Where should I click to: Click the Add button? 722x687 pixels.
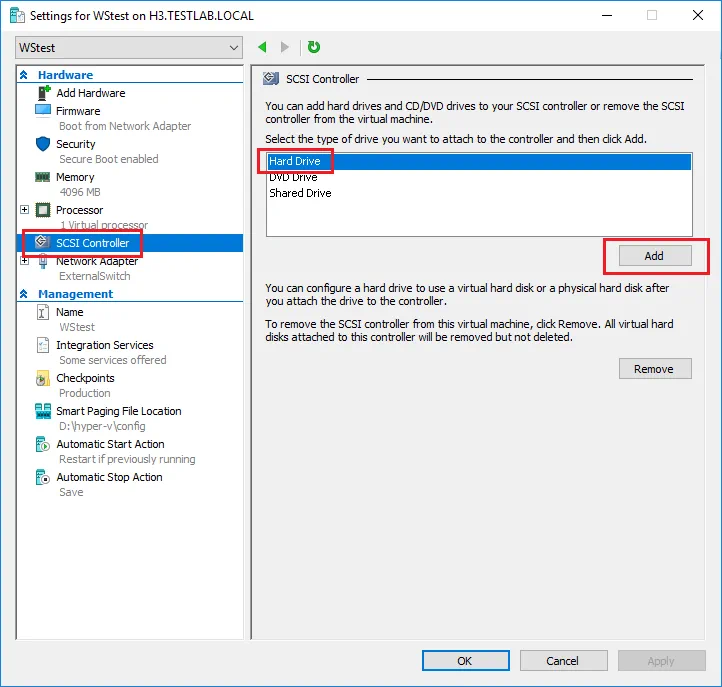coord(654,256)
